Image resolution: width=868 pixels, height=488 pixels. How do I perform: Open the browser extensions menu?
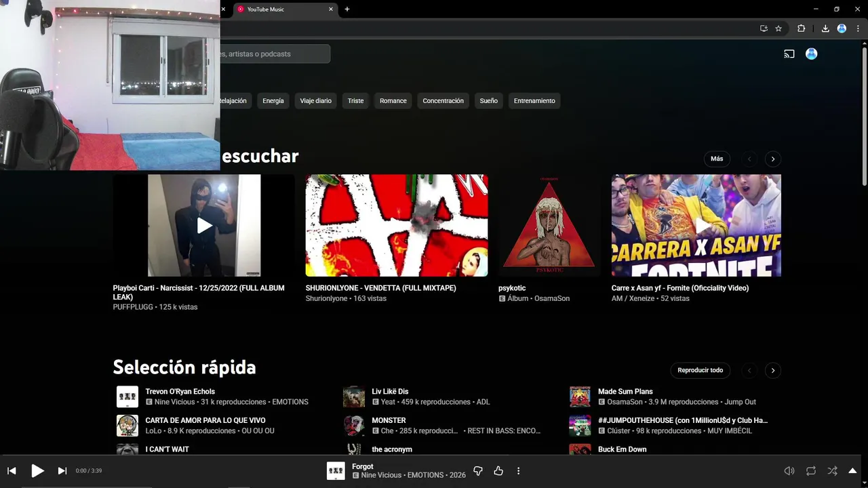(801, 28)
